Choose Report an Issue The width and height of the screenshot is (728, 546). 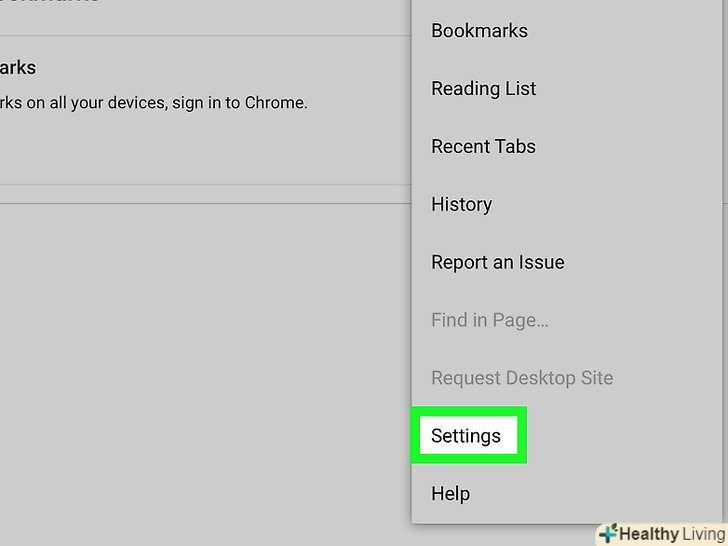[497, 263]
